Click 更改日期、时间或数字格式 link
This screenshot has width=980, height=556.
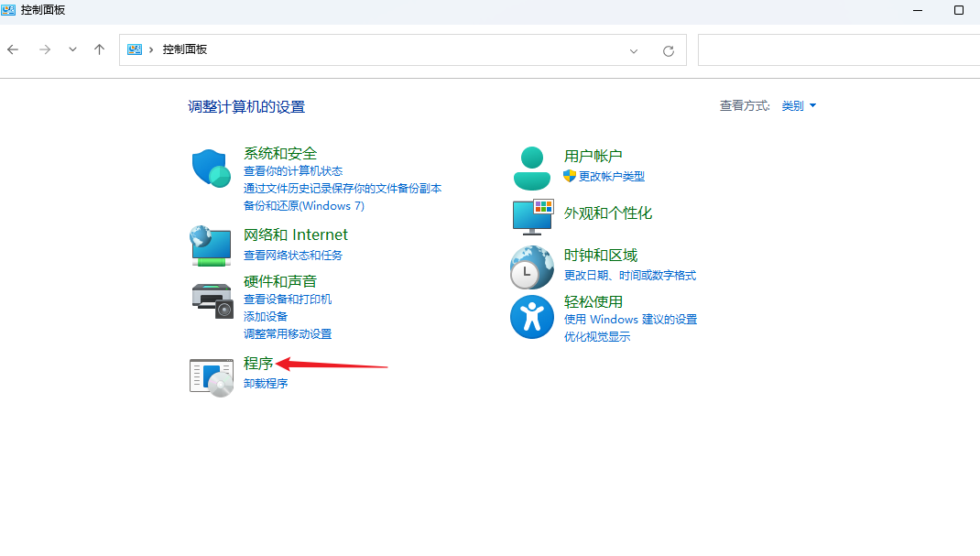630,276
